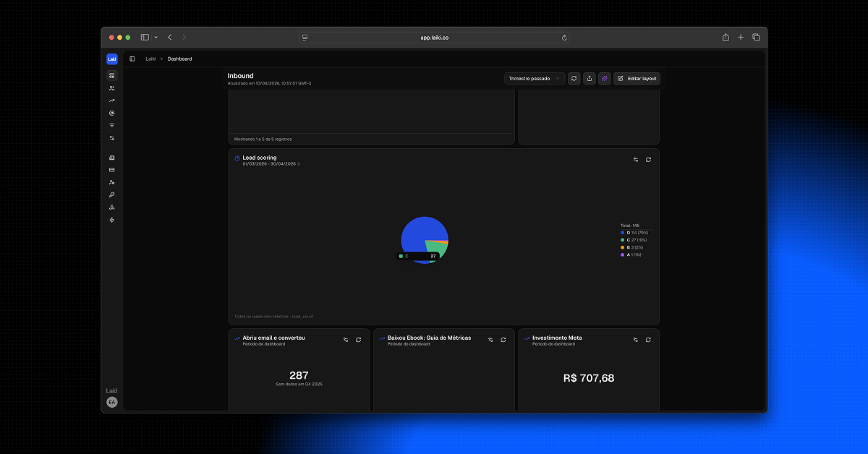Screen dimensions: 868x454
Task: Click the Inbound dashboard title
Action: coord(241,76)
